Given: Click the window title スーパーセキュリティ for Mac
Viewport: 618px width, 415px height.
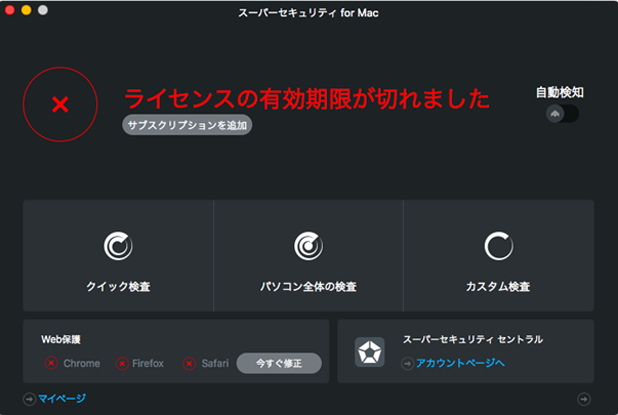Looking at the screenshot, I should click(308, 13).
